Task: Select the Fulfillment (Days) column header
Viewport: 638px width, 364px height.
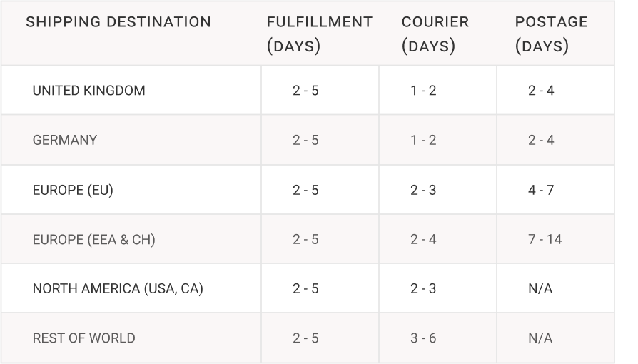Action: [x=320, y=34]
